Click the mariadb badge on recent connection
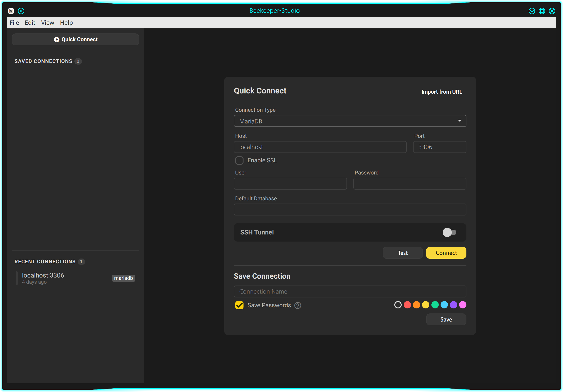563x392 pixels. click(x=123, y=278)
